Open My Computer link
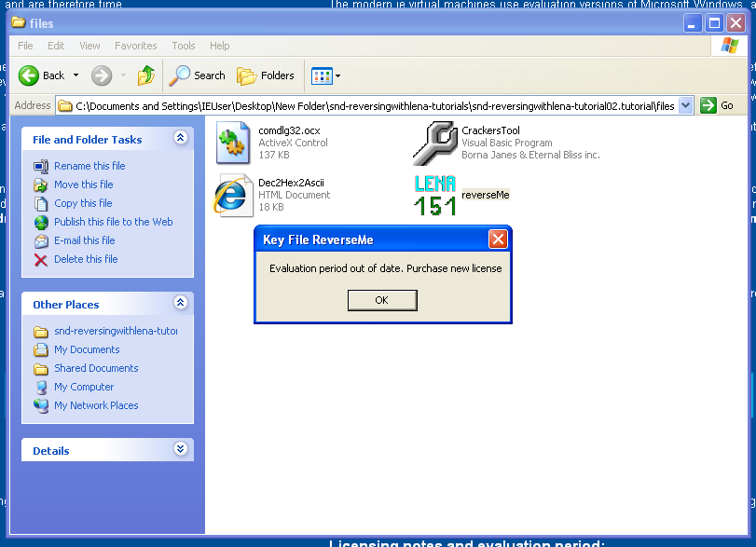 point(84,387)
